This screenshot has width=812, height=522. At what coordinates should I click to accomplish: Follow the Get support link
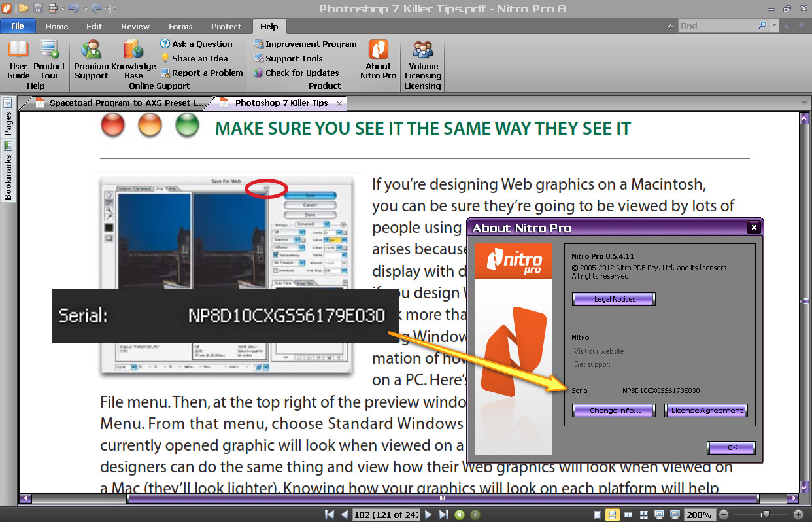point(592,364)
